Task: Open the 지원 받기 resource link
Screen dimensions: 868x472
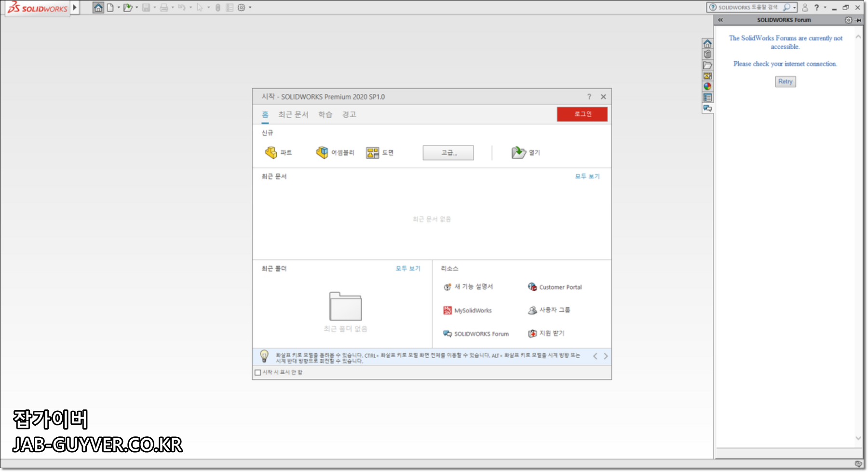Action: pyautogui.click(x=546, y=333)
